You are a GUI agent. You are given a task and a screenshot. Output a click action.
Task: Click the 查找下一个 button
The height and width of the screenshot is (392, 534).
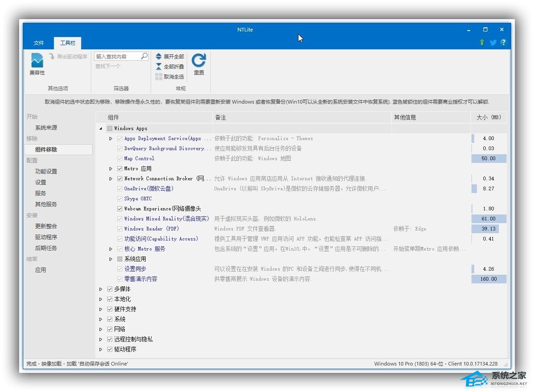point(108,66)
